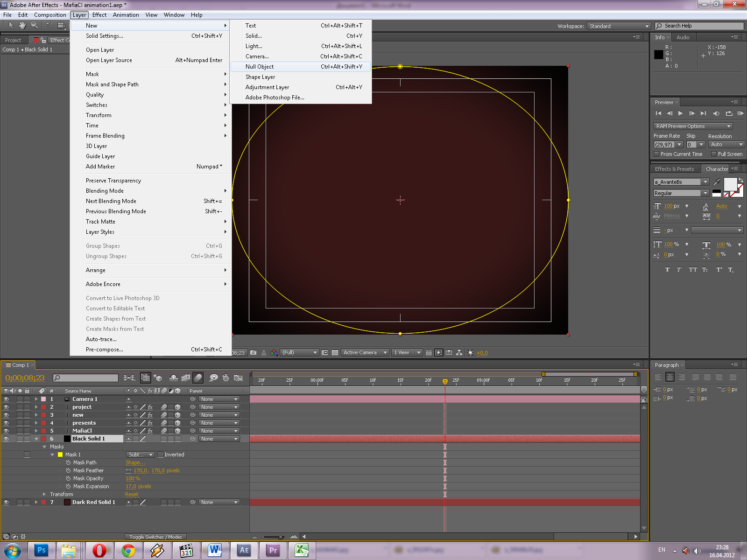747x560 pixels.
Task: Jump to last frame in Preview
Action: coord(703,113)
